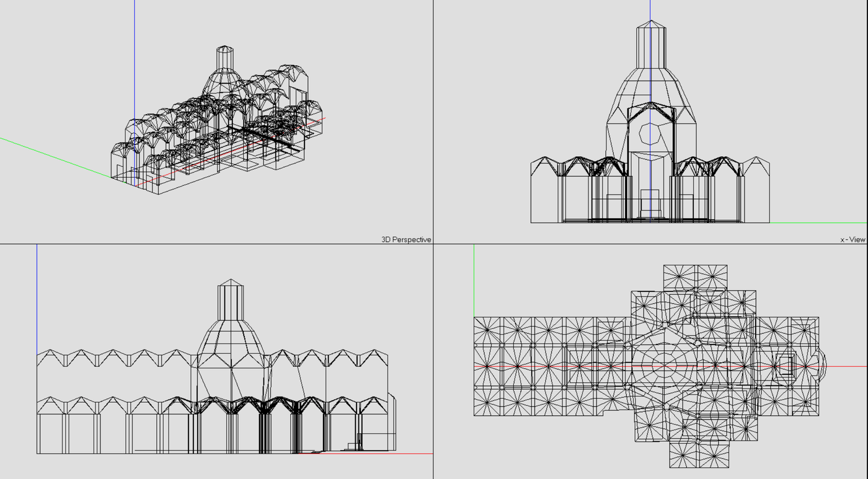Select the lantern tower in side elevation view

[x=231, y=301]
